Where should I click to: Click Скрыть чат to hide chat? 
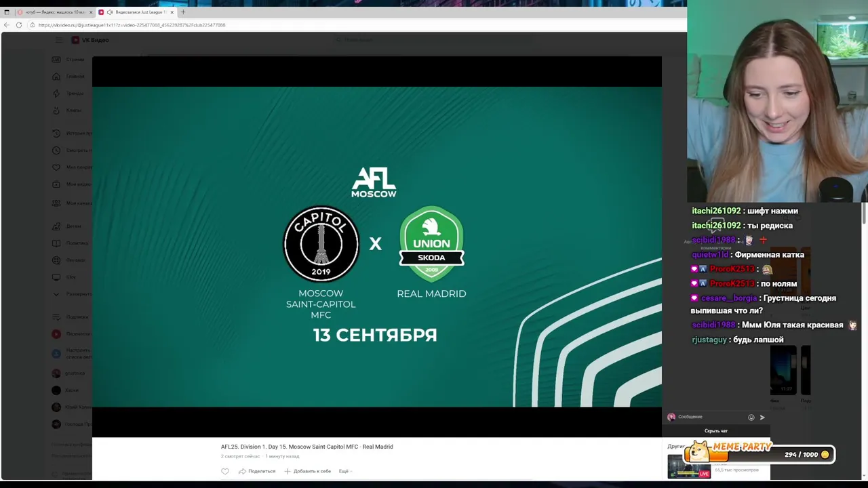(x=716, y=431)
